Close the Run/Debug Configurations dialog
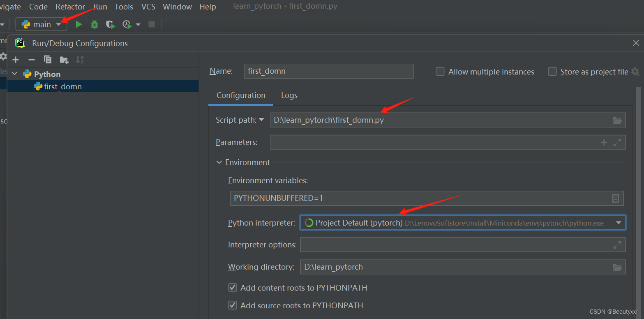This screenshot has width=644, height=319. pos(636,43)
